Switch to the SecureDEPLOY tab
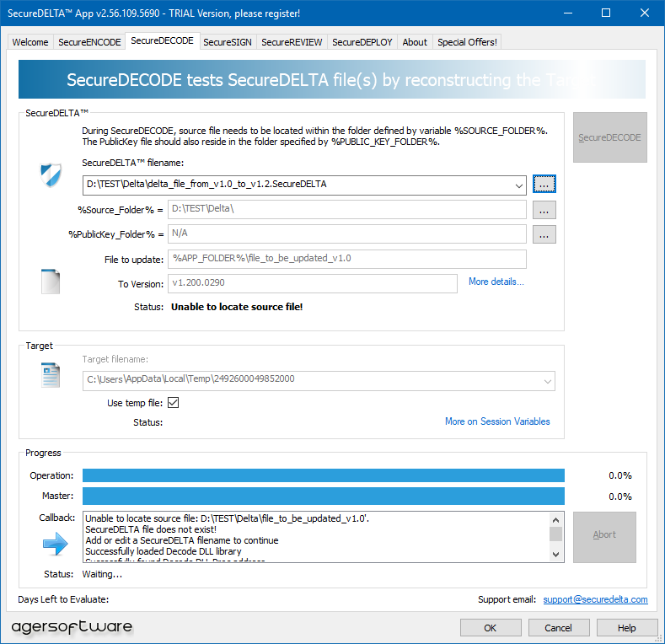Screen dimensions: 665x644 (x=362, y=42)
